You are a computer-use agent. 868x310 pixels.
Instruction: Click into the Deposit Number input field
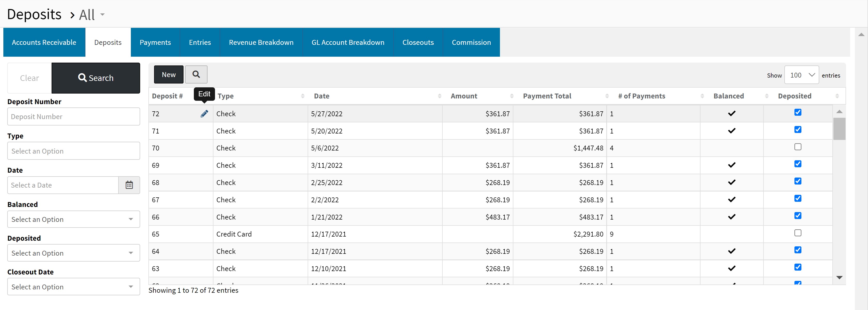coord(74,117)
